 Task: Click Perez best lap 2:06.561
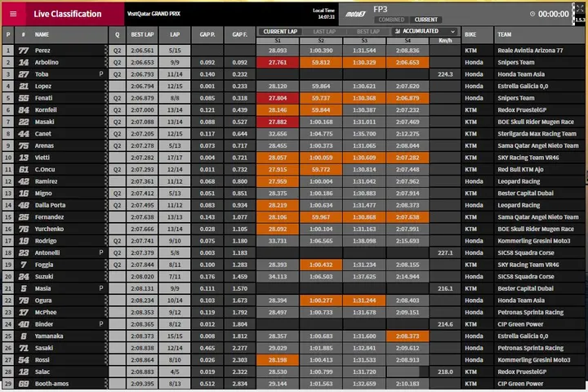(142, 51)
